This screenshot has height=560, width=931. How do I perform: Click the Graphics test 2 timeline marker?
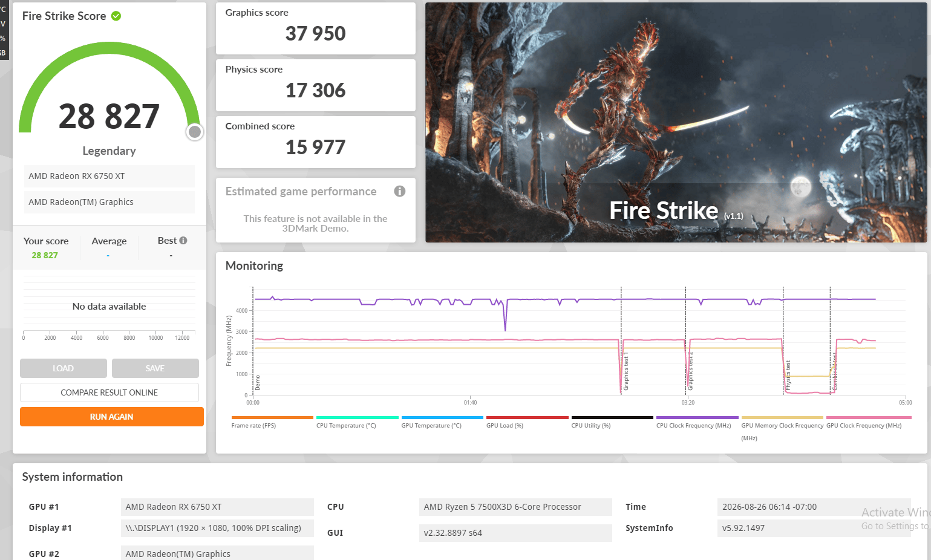click(x=690, y=371)
